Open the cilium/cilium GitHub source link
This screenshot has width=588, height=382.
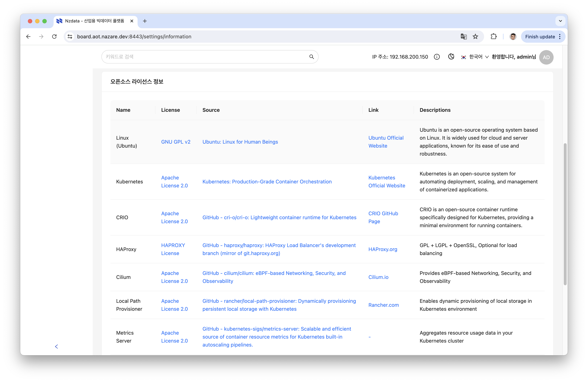tap(274, 277)
